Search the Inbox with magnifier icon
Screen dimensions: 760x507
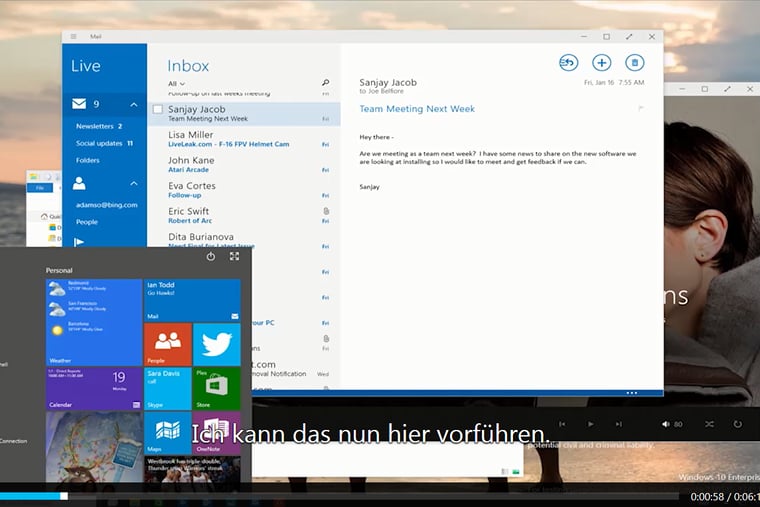[x=325, y=83]
